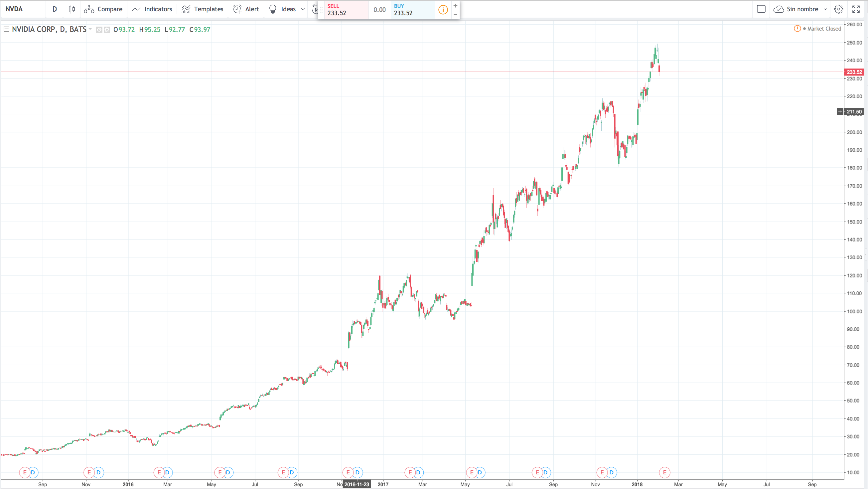Click the SELL 233.52 button
This screenshot has height=489, width=868.
coord(346,10)
